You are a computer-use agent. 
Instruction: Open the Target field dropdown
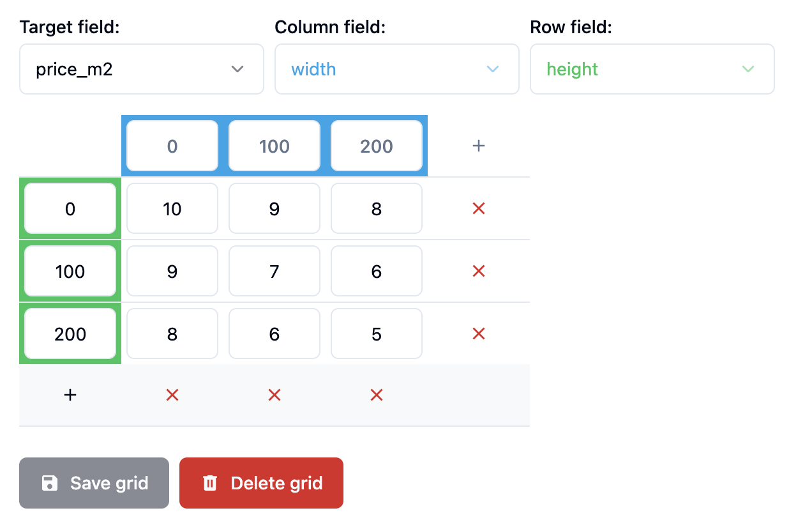[141, 69]
